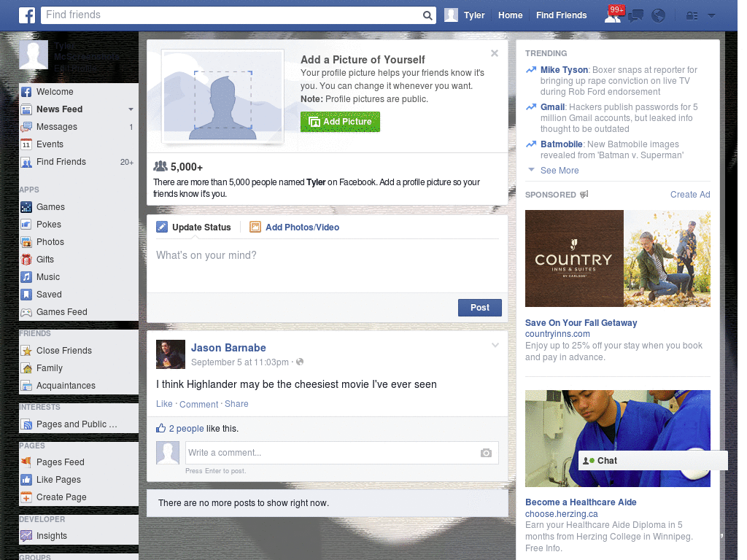747x560 pixels.
Task: Open post options chevron on Jason's post
Action: (495, 345)
